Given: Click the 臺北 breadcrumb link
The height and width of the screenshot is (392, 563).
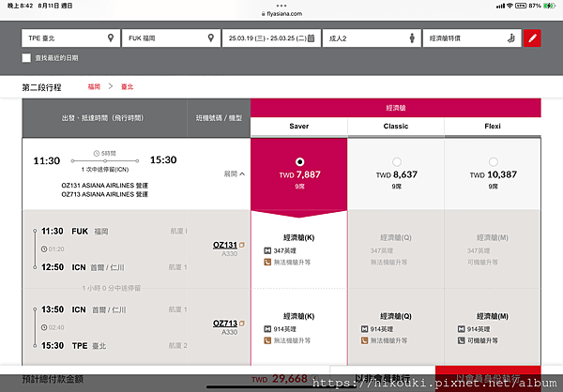Looking at the screenshot, I should (127, 87).
